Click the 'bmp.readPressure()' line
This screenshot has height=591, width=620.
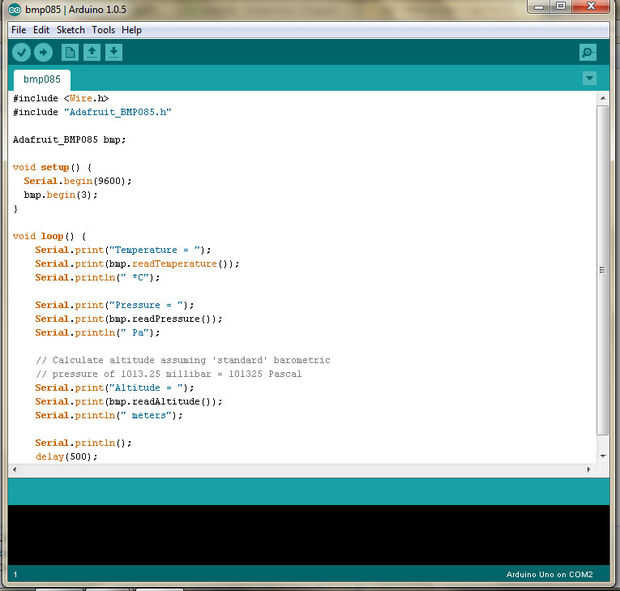click(x=129, y=319)
